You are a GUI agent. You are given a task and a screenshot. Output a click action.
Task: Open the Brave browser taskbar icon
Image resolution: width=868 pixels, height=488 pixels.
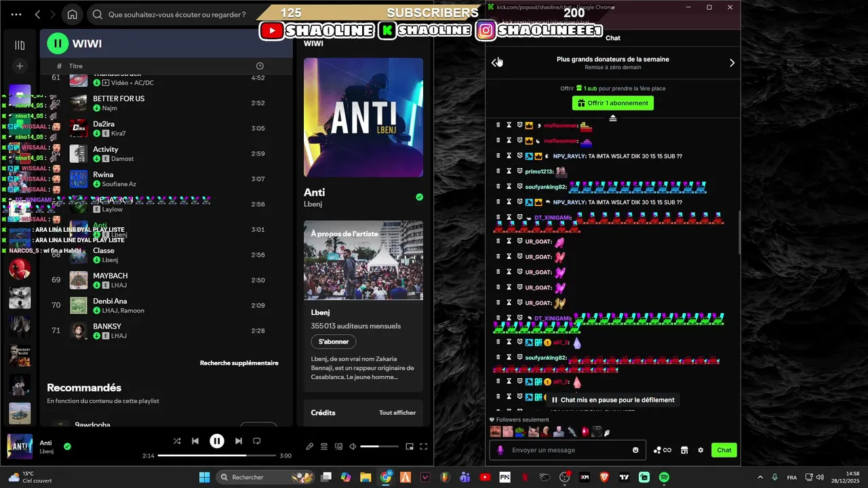pyautogui.click(x=604, y=477)
